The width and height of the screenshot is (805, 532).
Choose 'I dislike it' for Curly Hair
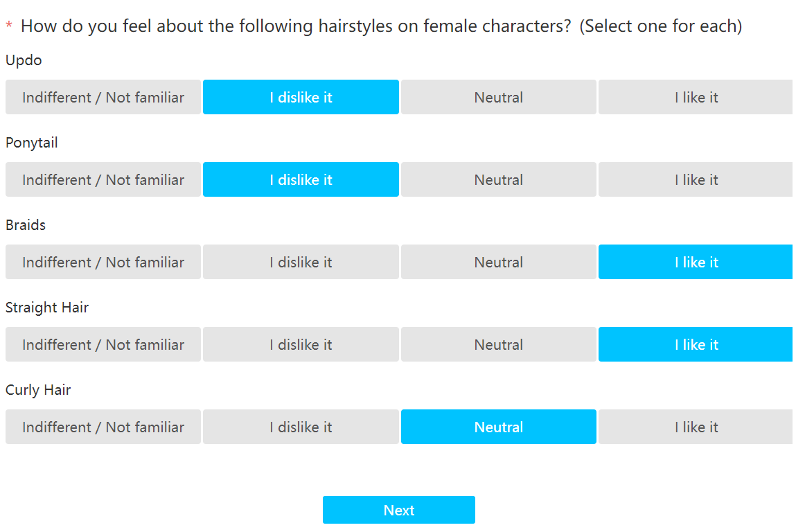coord(301,427)
